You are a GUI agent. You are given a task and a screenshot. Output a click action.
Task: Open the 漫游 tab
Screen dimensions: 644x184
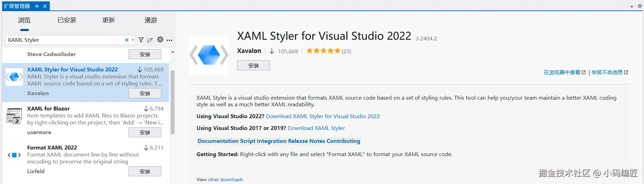pyautogui.click(x=151, y=20)
